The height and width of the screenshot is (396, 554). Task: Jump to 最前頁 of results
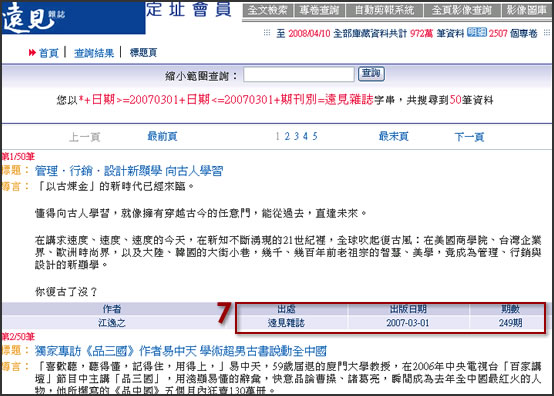coord(163,136)
